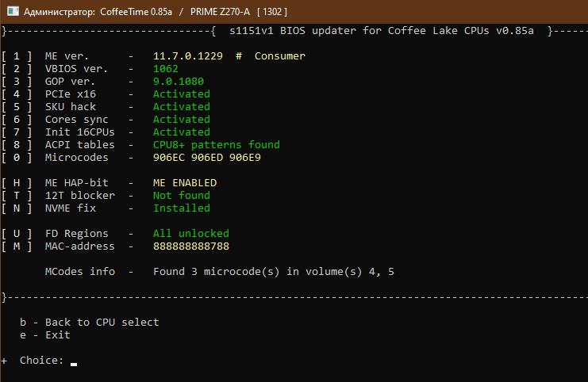Screen dimensions: 588x382
Task: Click the '[ U ]' menu key marker
Action: [x=17, y=233]
